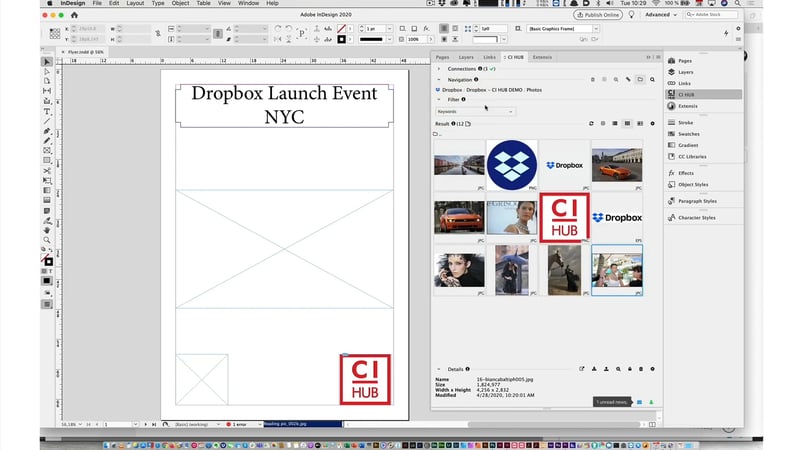Click the open-external icon in Details section
Viewport: 800px width, 450px height.
(582, 369)
